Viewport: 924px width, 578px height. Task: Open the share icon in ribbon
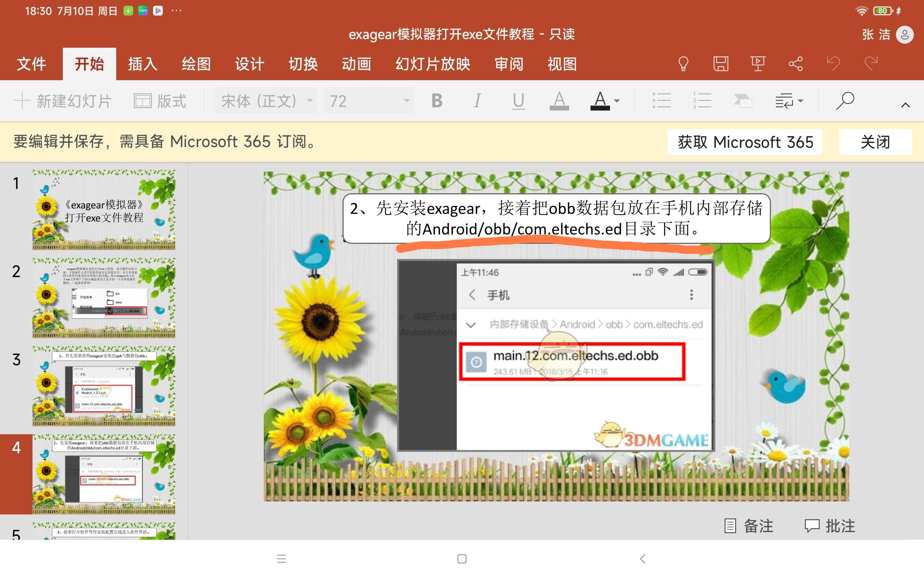796,64
